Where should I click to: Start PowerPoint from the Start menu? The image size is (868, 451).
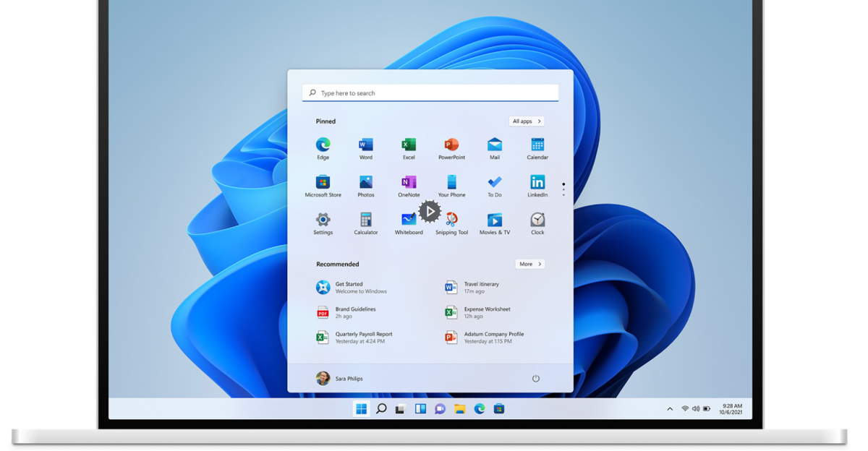(x=451, y=148)
